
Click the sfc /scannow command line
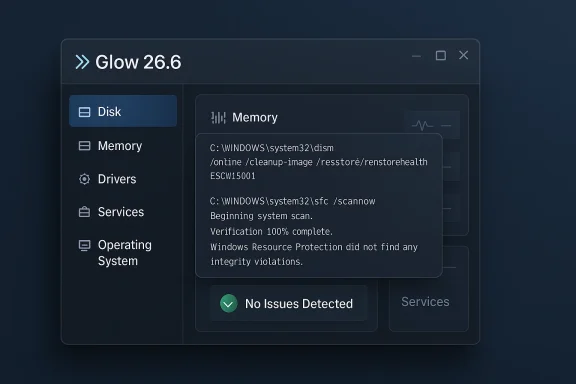pyautogui.click(x=293, y=201)
